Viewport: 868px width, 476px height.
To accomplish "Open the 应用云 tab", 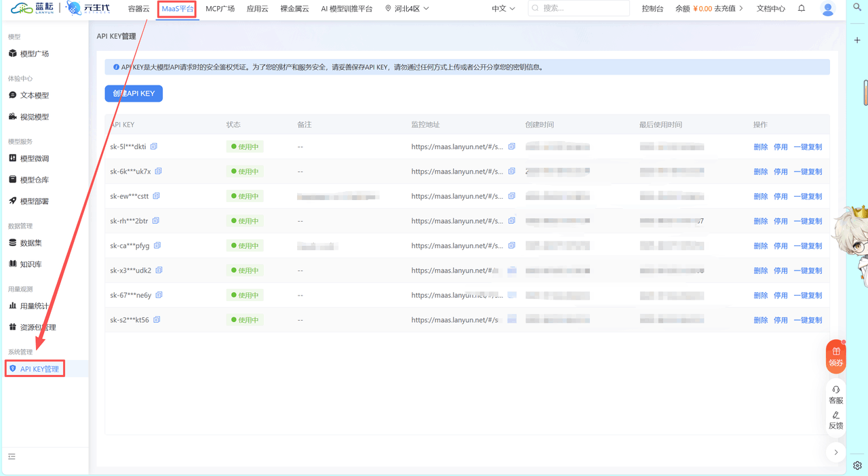I will coord(258,9).
